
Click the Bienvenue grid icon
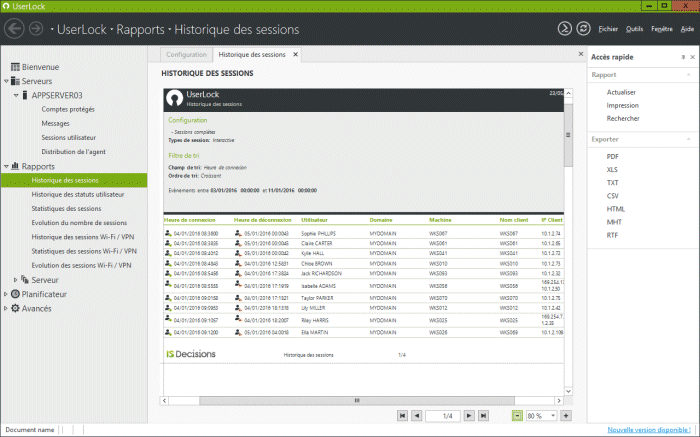(15, 67)
